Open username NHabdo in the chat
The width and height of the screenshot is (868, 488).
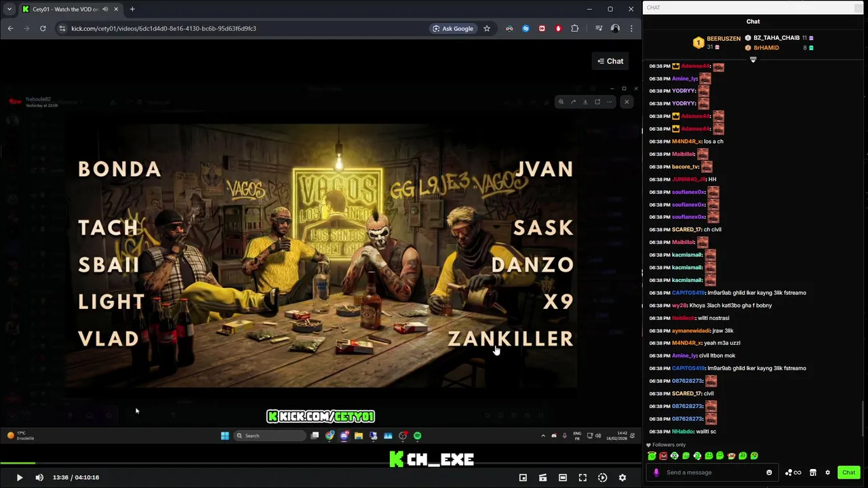pyautogui.click(x=683, y=432)
